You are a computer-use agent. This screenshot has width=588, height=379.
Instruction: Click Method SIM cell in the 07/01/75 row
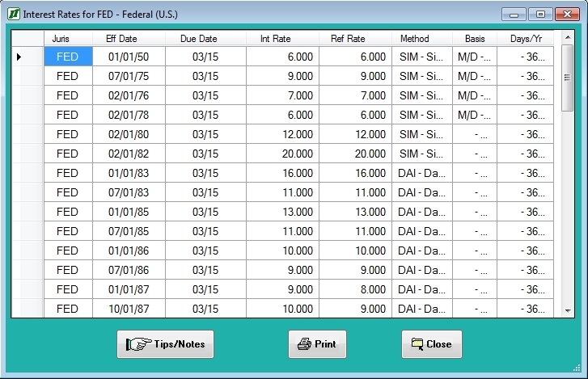pyautogui.click(x=422, y=76)
